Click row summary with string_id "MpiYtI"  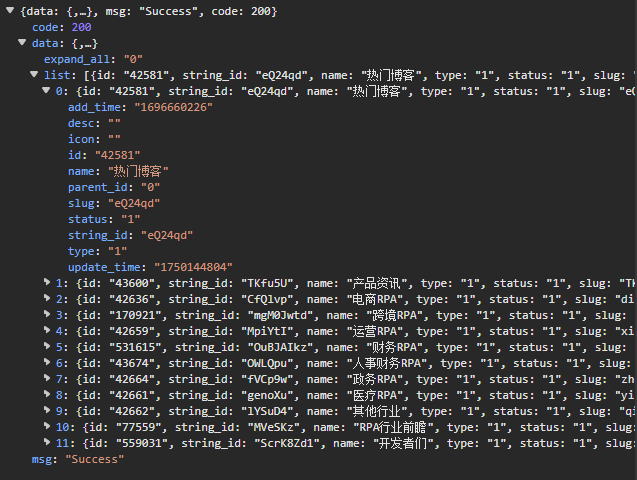tap(346, 331)
